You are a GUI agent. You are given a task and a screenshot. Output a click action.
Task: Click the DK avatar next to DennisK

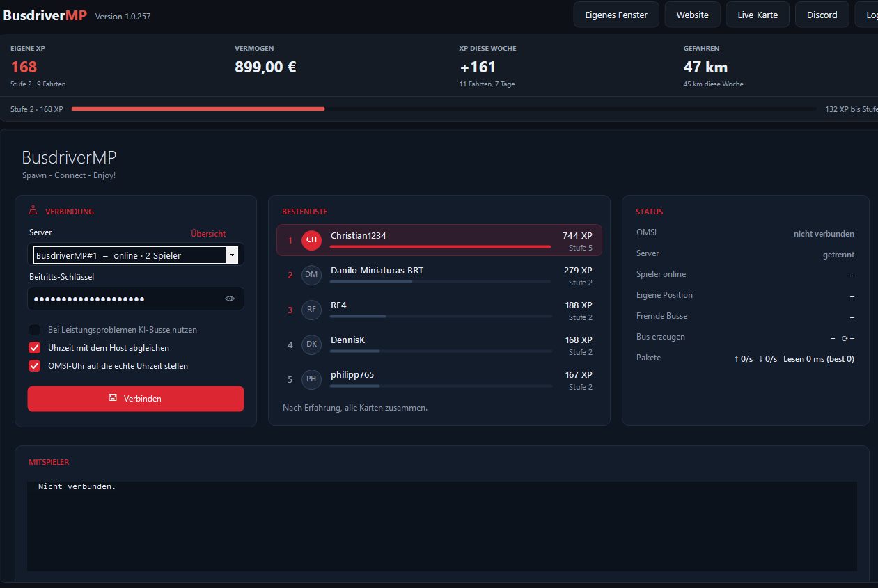[311, 344]
